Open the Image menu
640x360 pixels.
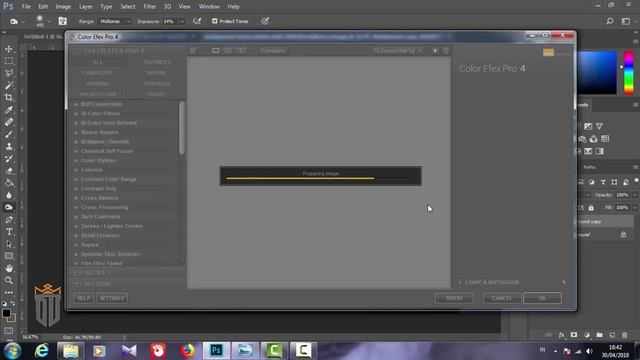[x=63, y=7]
